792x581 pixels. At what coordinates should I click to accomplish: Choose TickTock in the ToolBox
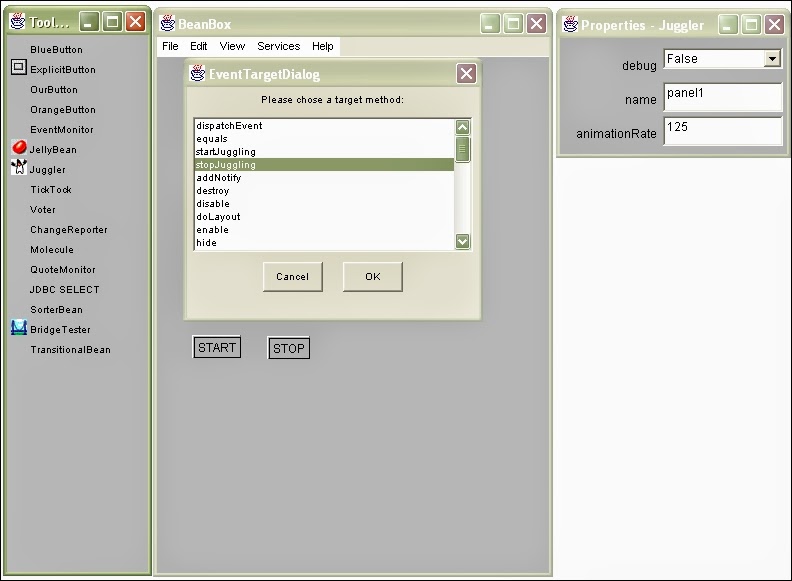51,189
